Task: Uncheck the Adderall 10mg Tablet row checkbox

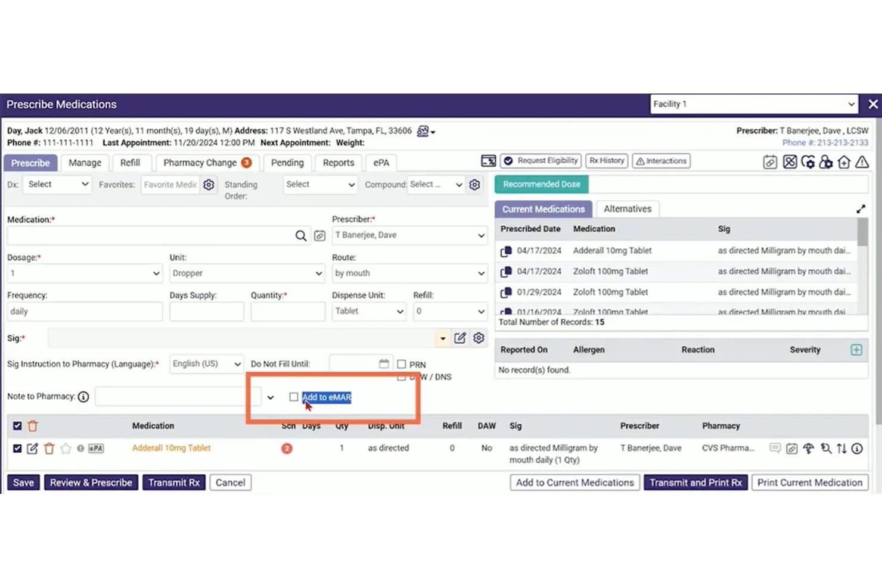Action: tap(17, 449)
